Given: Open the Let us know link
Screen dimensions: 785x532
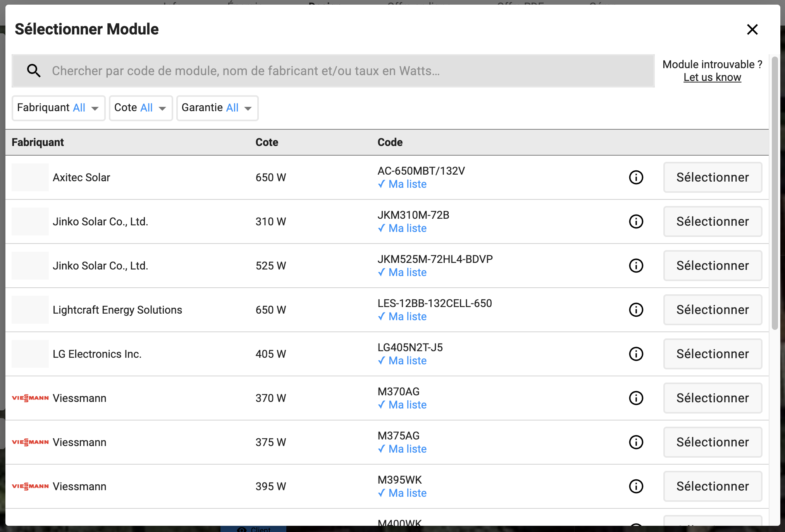Looking at the screenshot, I should (712, 77).
